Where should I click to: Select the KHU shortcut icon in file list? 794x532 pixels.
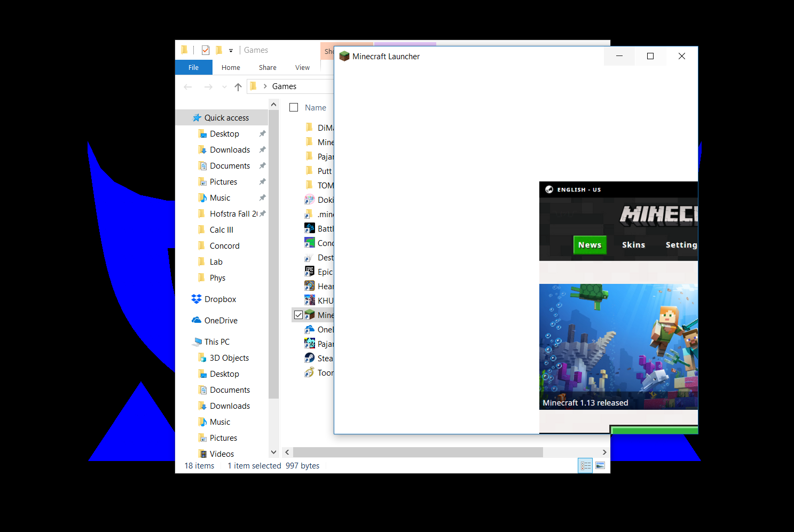click(x=310, y=300)
